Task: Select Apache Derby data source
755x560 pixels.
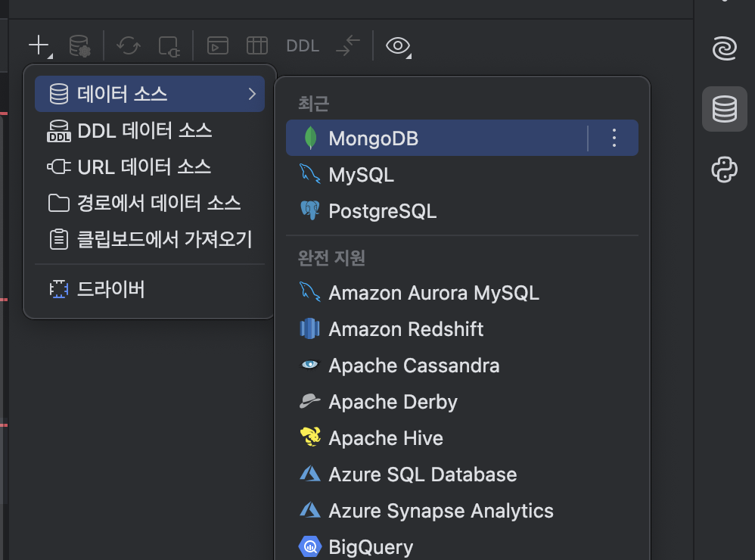Action: 461,402
